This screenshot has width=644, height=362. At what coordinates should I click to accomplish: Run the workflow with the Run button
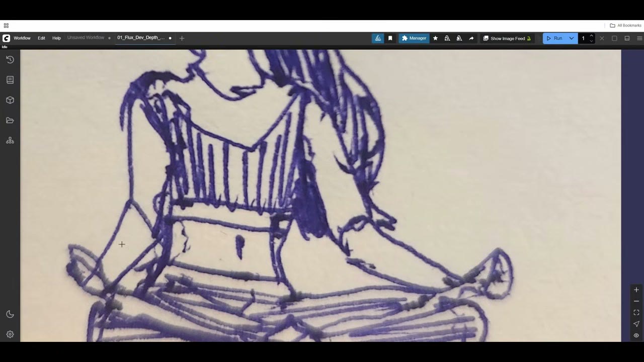555,38
